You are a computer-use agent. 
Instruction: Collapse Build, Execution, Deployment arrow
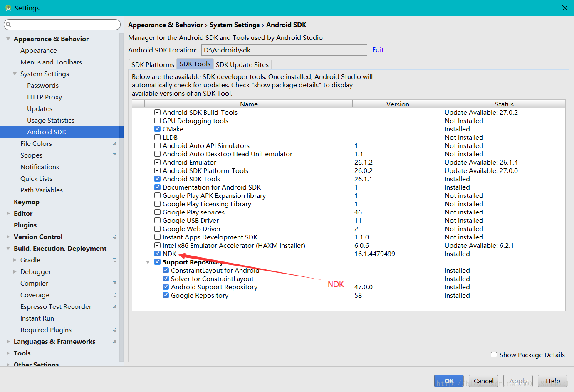pyautogui.click(x=8, y=249)
